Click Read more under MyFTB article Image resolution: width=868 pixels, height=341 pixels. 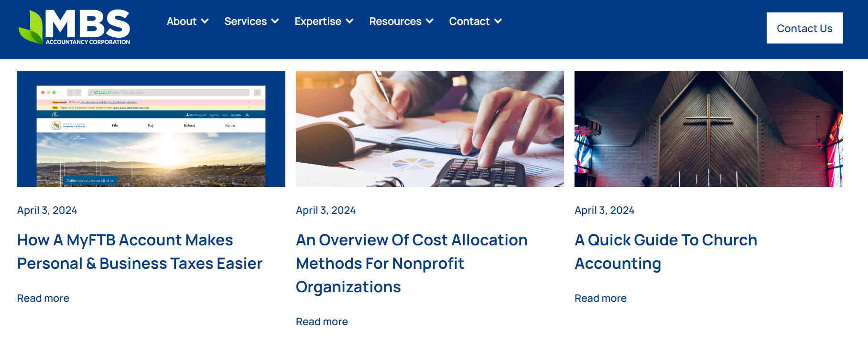pos(43,298)
